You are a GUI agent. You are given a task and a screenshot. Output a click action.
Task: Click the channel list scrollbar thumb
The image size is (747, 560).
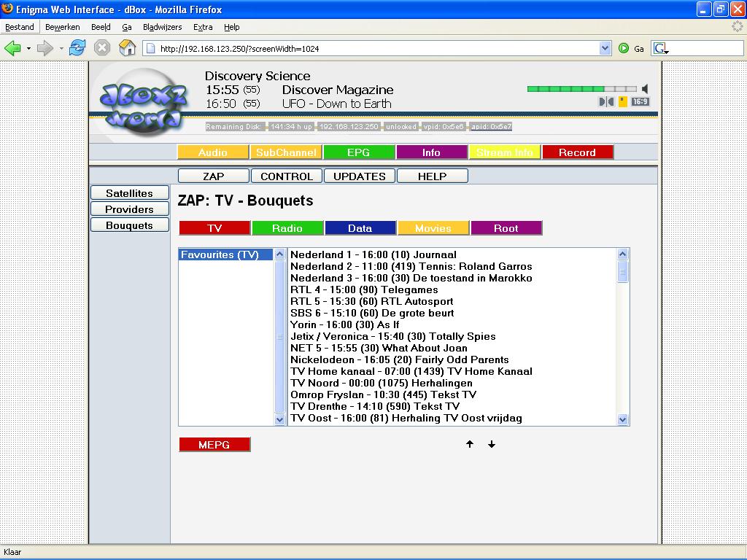(x=622, y=272)
